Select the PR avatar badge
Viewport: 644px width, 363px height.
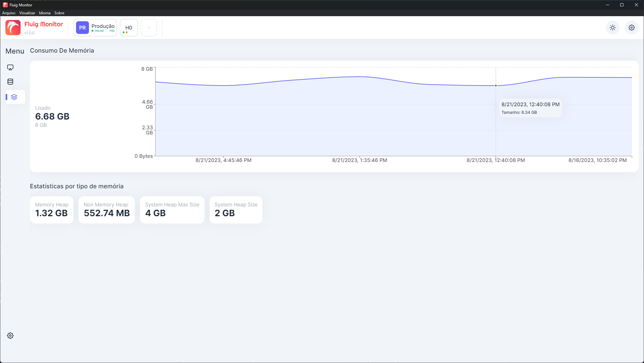(82, 28)
